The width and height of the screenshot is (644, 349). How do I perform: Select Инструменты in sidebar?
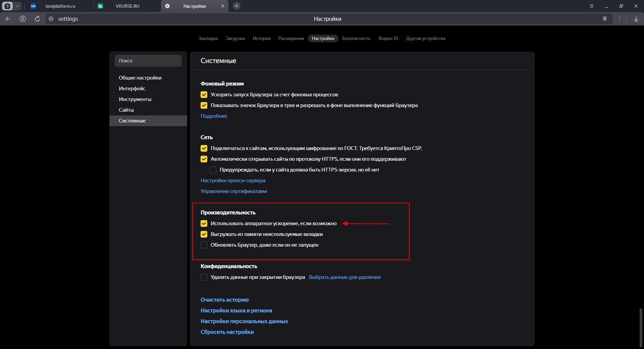[148, 99]
